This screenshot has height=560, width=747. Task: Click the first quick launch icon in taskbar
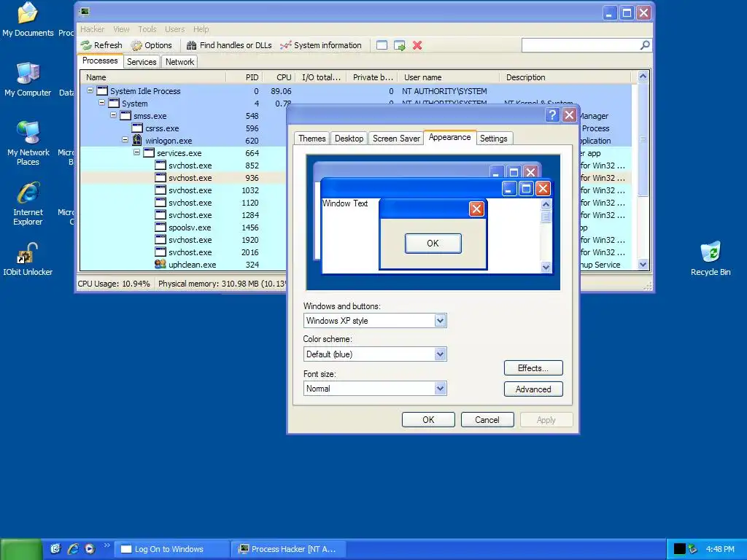click(55, 548)
